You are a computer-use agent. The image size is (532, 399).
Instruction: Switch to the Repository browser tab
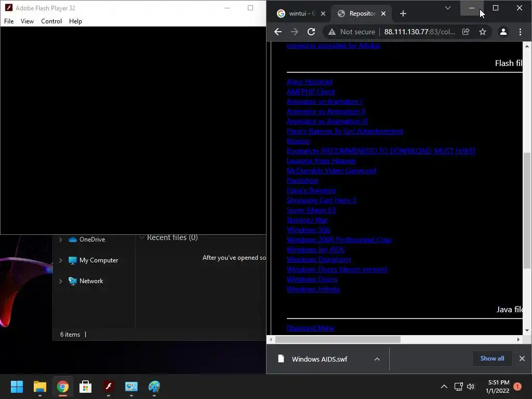[362, 14]
